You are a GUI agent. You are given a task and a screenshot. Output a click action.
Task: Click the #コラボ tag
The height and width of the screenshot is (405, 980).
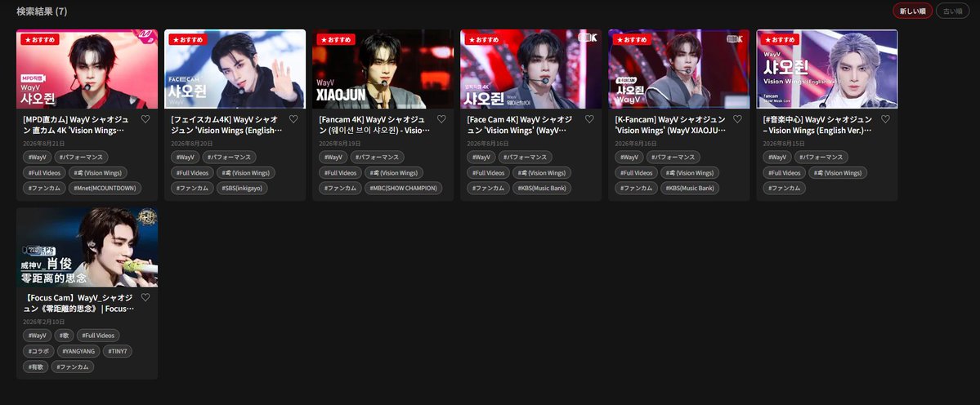point(38,351)
